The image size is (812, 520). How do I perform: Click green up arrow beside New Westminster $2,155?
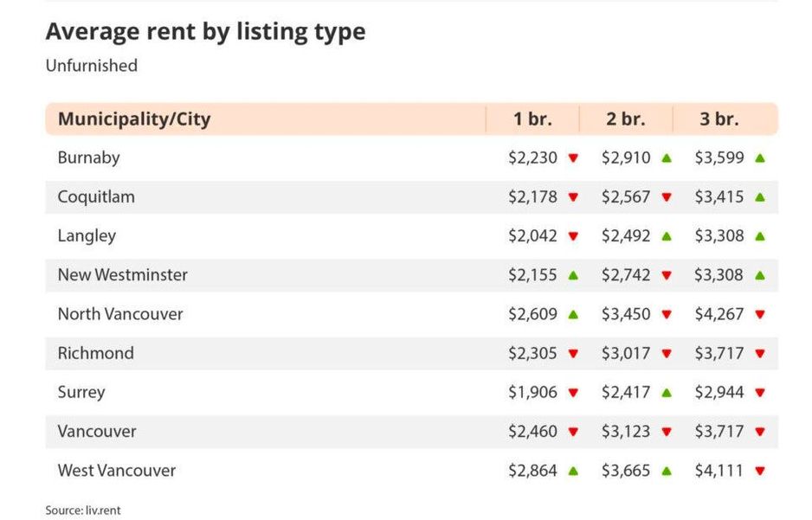tap(573, 275)
